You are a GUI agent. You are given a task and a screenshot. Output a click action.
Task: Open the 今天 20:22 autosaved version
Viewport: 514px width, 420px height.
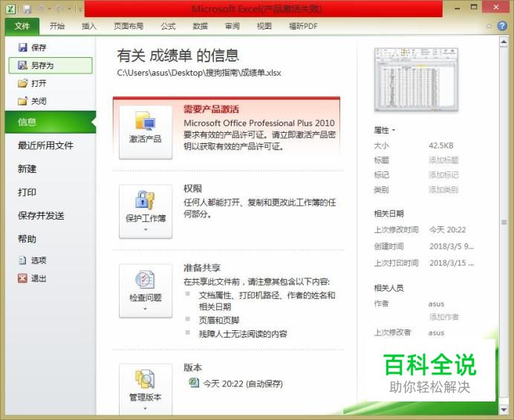point(236,384)
